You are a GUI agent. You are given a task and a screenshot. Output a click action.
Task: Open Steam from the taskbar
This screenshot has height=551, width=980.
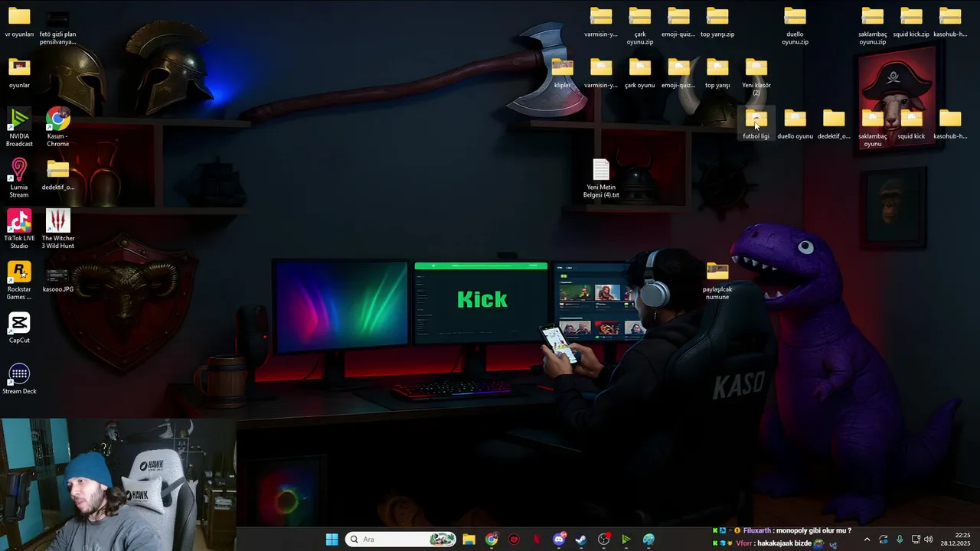coord(581,540)
